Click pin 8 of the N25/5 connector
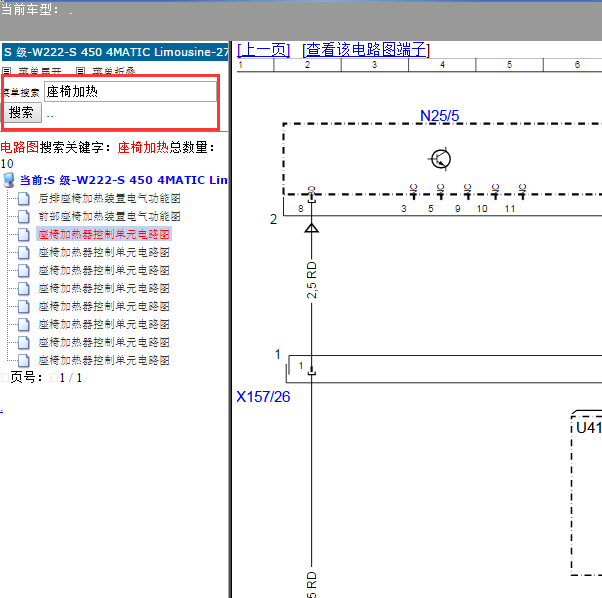 click(x=301, y=209)
